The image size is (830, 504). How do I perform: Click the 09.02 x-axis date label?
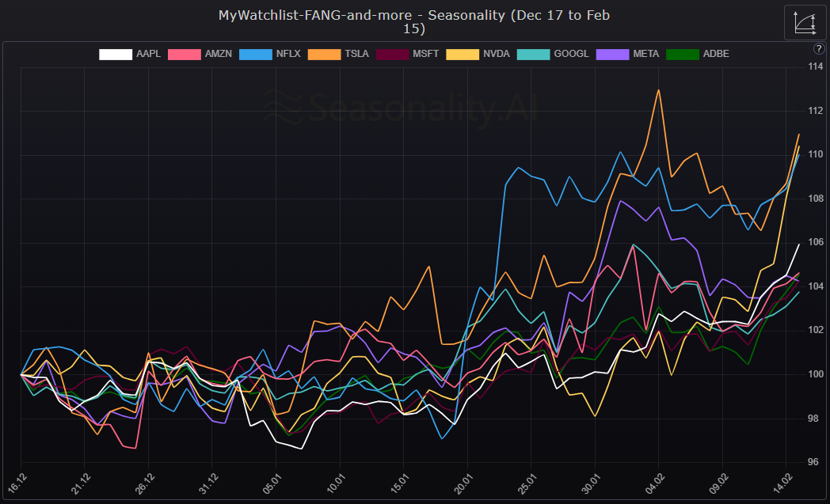(x=719, y=483)
